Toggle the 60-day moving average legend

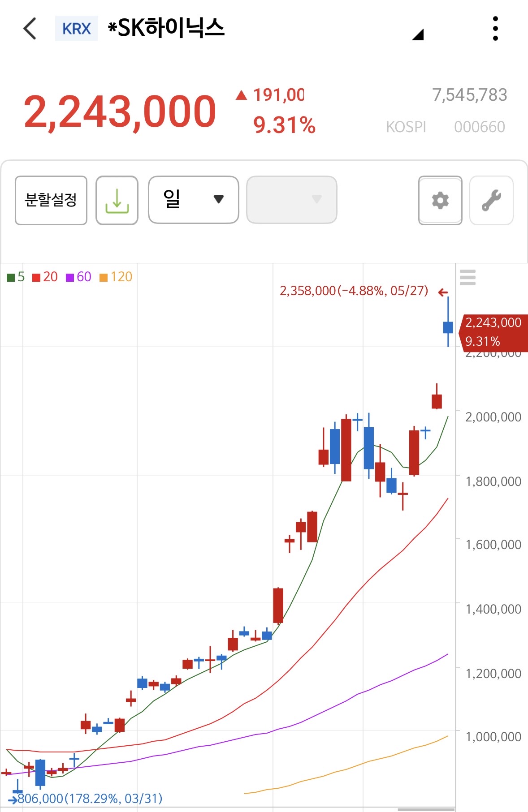[78, 277]
